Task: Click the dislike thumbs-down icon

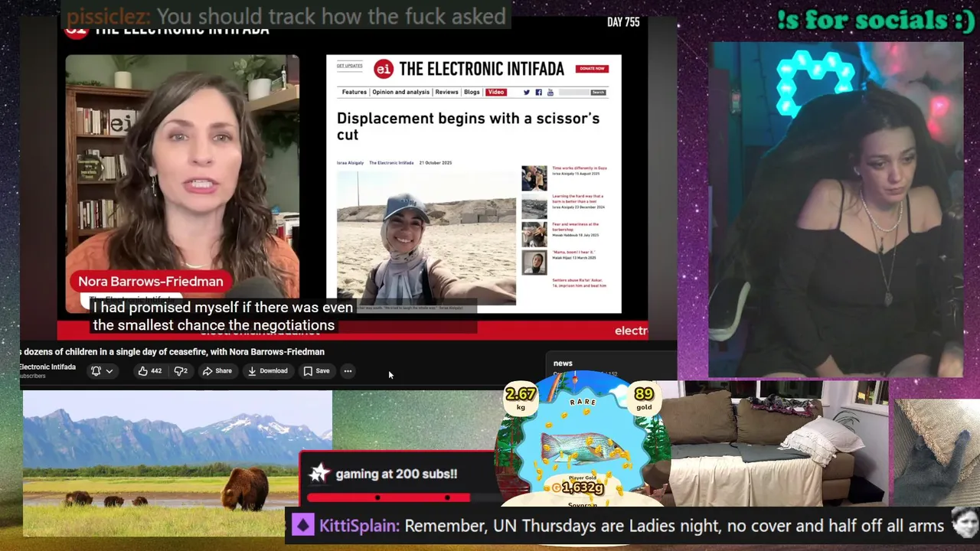Action: tap(181, 371)
